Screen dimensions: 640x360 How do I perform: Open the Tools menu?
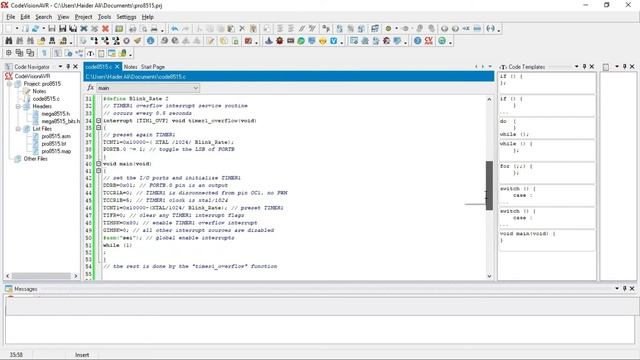pos(104,17)
